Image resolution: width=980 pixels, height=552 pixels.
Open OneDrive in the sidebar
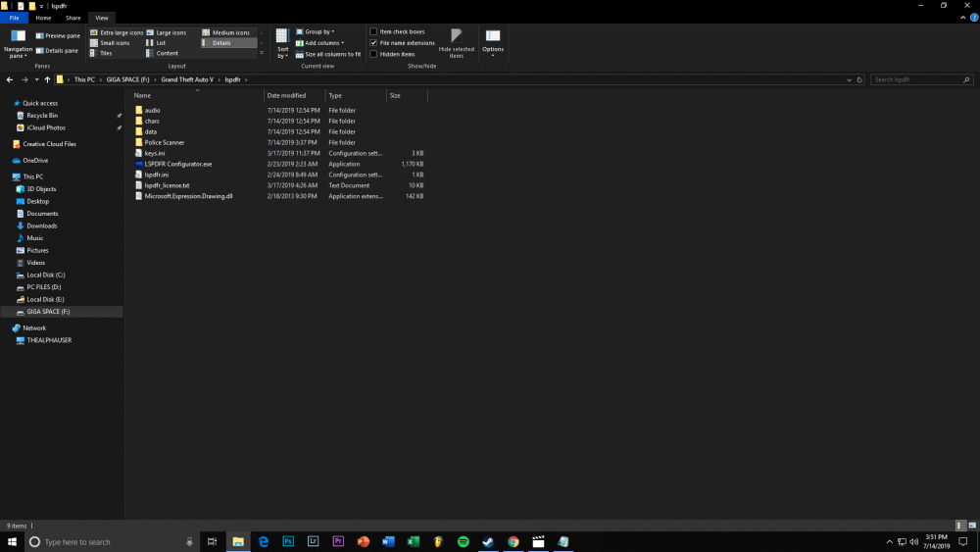(x=35, y=161)
